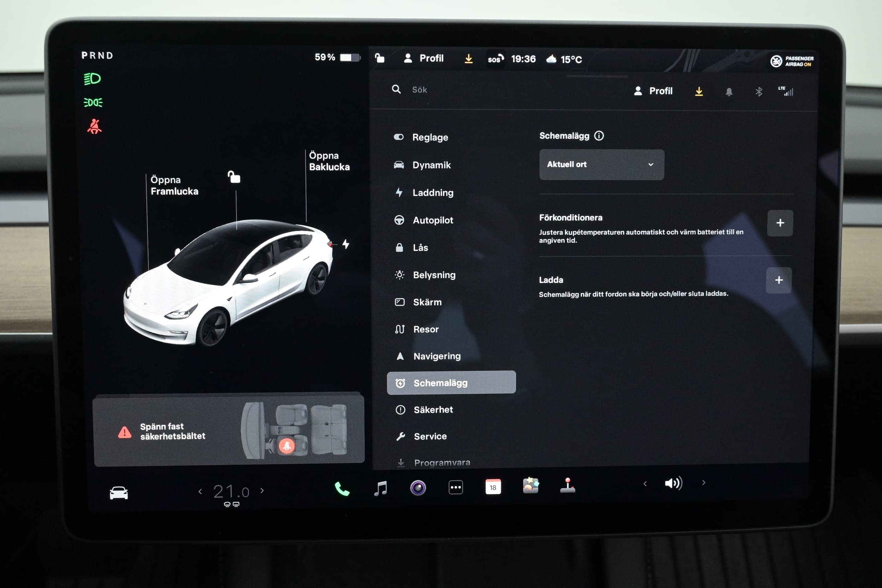Screen dimensions: 882x588
Task: Click Öppna Baklucka to open trunk
Action: tap(329, 161)
